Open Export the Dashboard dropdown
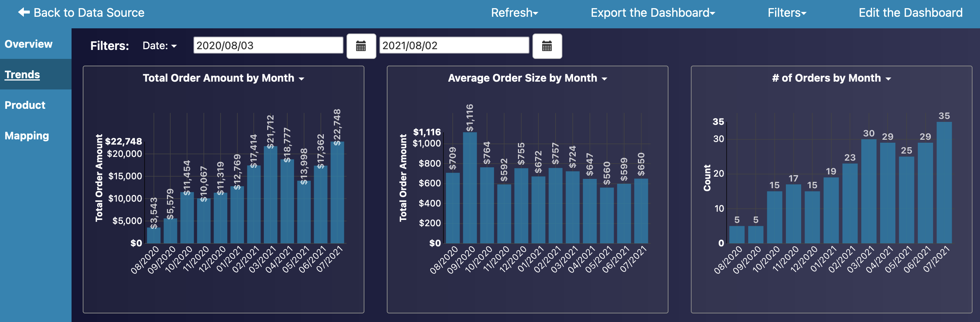This screenshot has height=322, width=980. 652,13
